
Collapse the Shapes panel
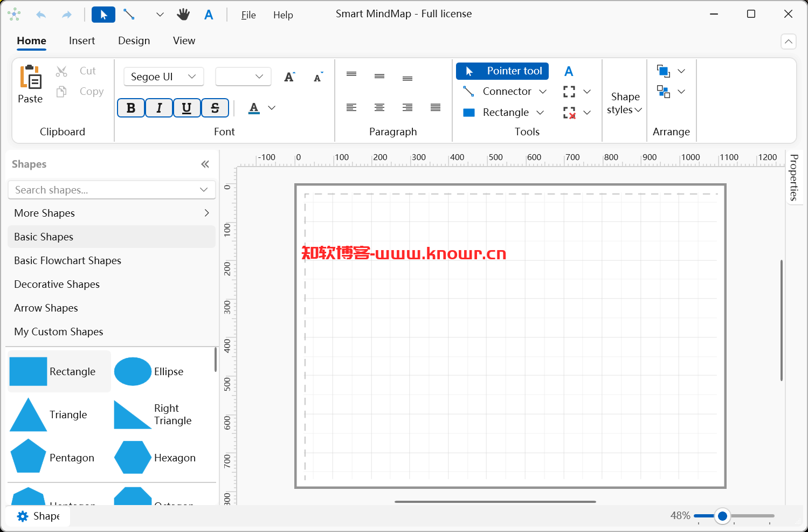pyautogui.click(x=205, y=164)
